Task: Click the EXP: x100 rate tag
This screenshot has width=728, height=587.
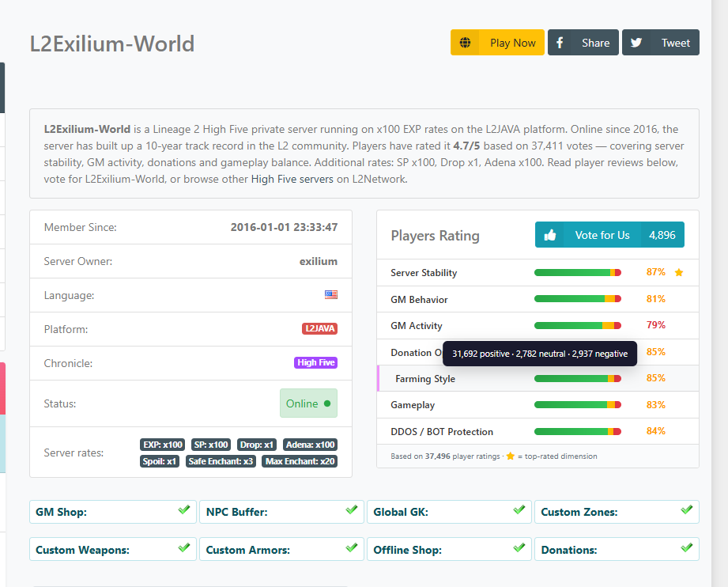Action: (163, 445)
